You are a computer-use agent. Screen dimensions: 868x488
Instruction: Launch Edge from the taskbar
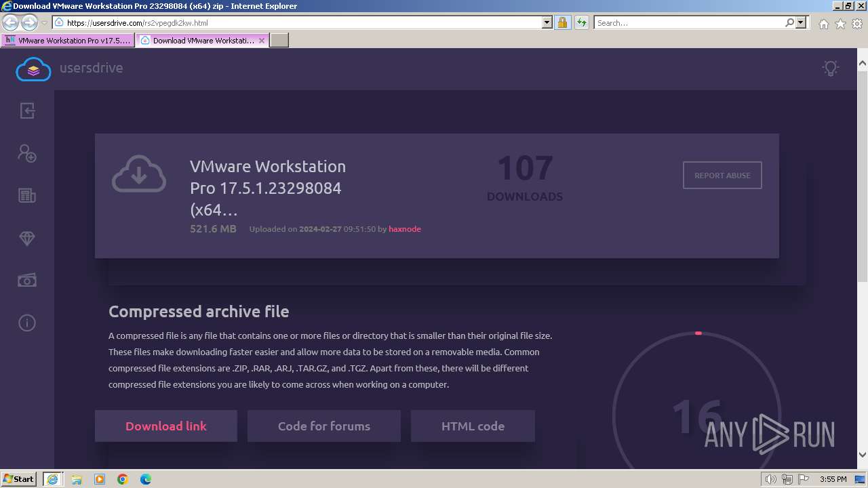pyautogui.click(x=146, y=479)
